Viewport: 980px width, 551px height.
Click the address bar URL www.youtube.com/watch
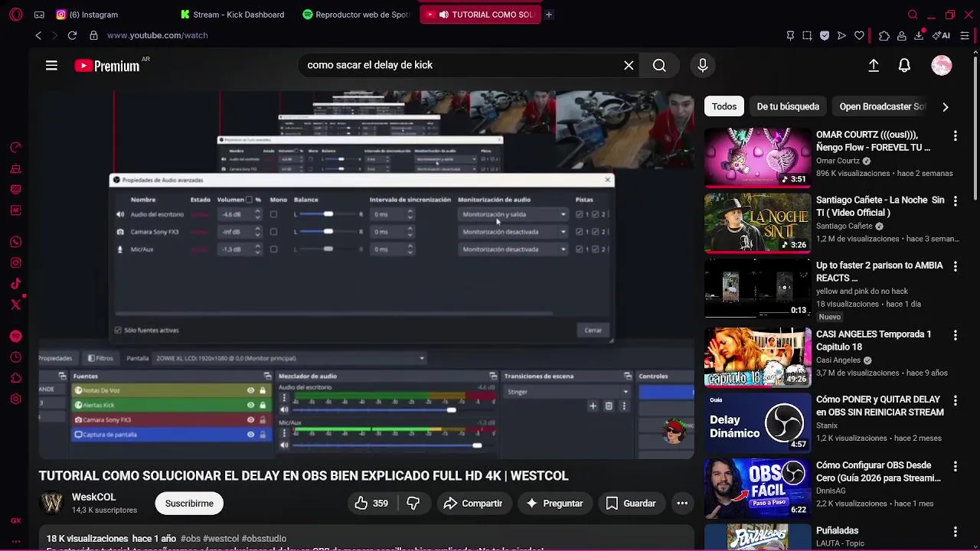157,35
